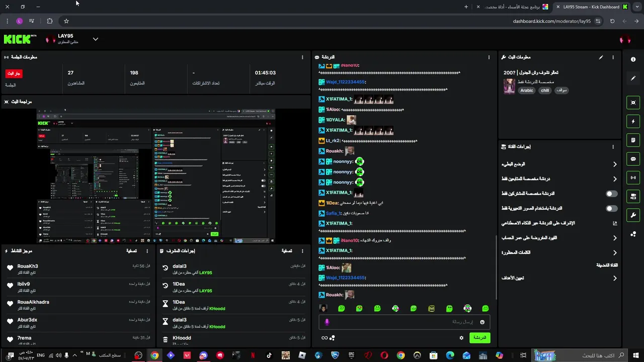Screen dimensions: 644x362
Task: Open channel actions panel options menu
Action: click(613, 147)
